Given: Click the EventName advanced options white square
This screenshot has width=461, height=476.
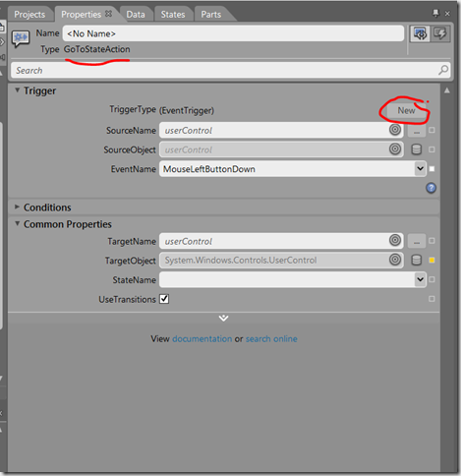Looking at the screenshot, I should tap(432, 169).
